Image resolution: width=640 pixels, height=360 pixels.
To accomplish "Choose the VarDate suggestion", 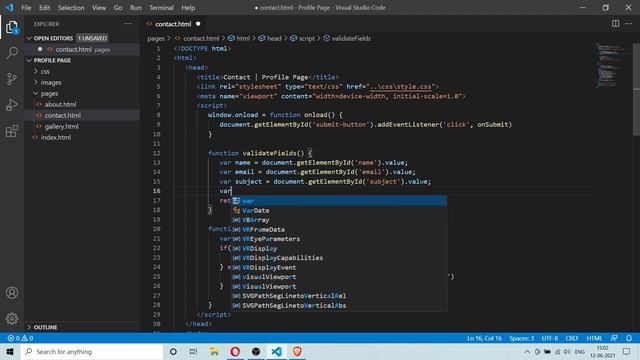I will pos(339,210).
